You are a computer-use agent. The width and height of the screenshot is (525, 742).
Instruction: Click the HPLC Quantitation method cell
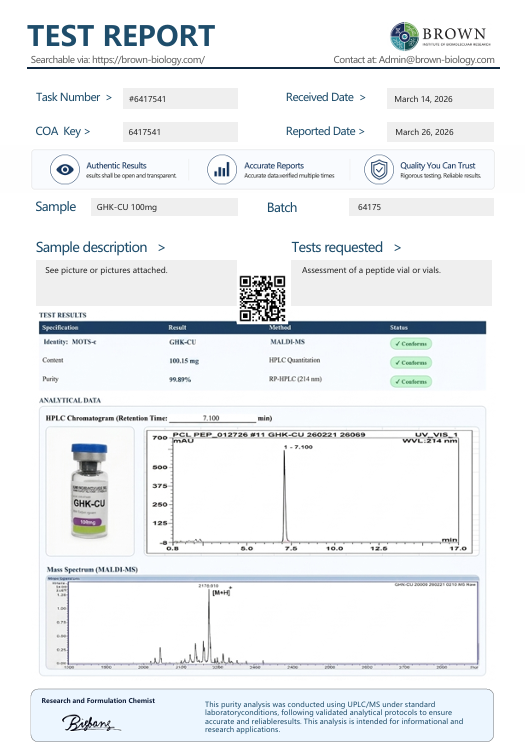click(294, 360)
